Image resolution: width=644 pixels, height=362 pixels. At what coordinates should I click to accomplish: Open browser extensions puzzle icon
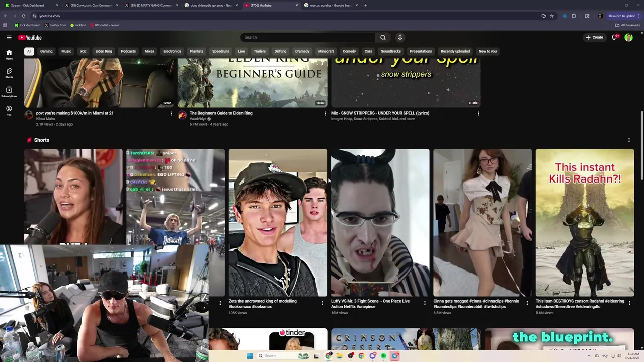(574, 16)
